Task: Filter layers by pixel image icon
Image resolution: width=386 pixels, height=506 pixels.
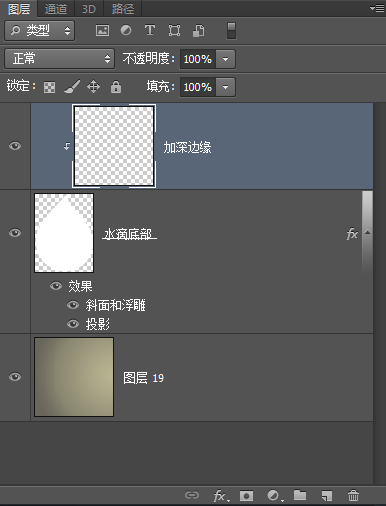Action: pyautogui.click(x=102, y=31)
